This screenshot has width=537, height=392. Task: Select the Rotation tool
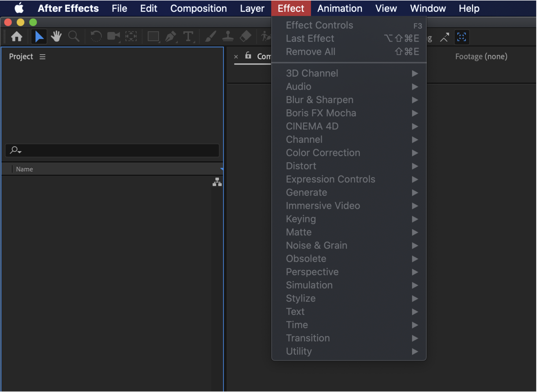coord(96,36)
